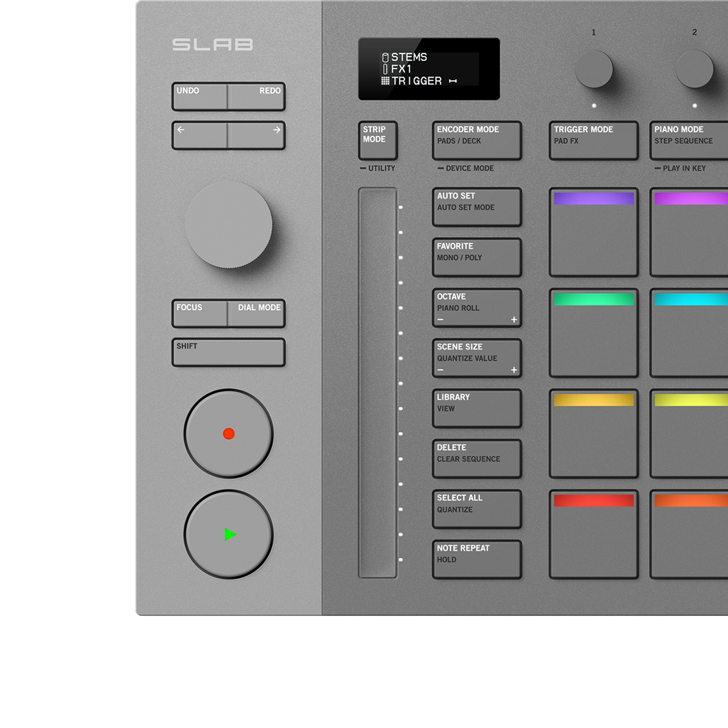The width and height of the screenshot is (728, 728).
Task: Toggle the Note Repeat / Hold button
Action: click(x=477, y=559)
